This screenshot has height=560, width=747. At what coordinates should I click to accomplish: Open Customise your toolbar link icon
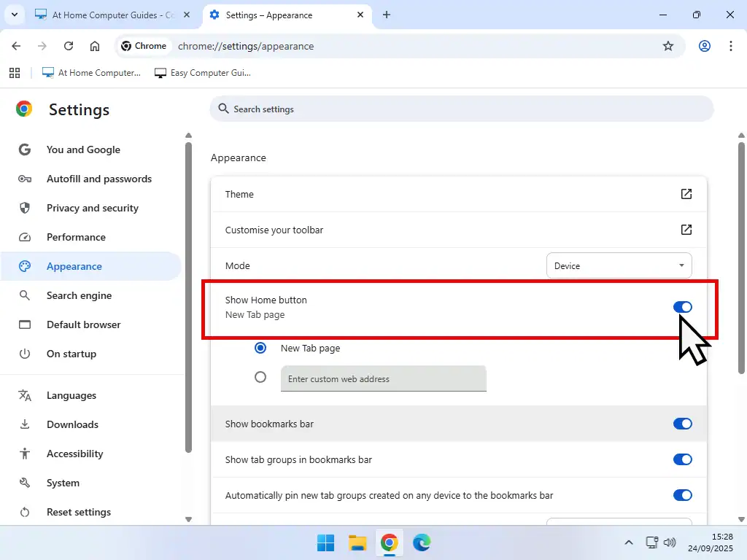pos(686,230)
